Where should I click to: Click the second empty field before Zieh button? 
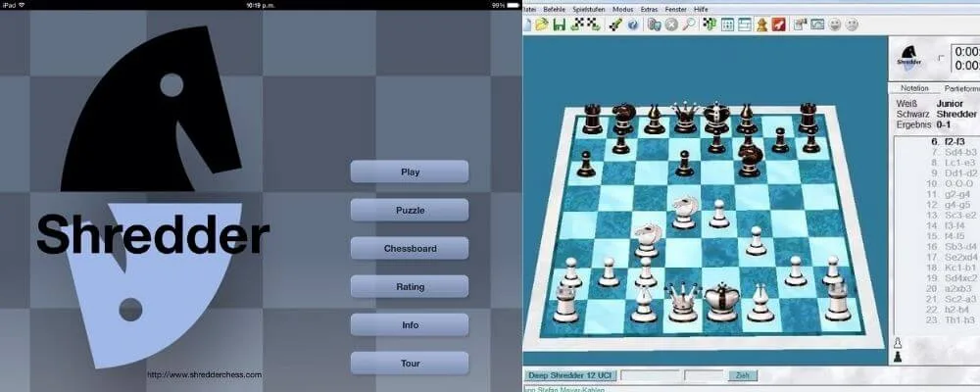(704, 375)
